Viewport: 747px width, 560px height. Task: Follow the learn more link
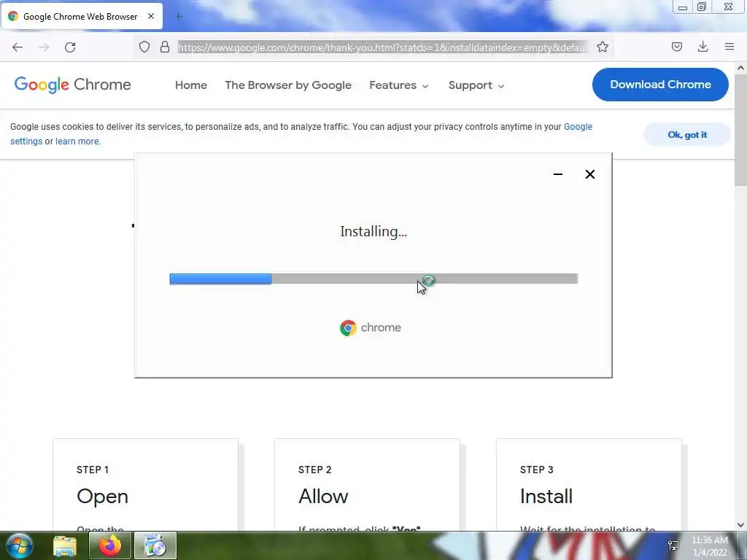click(77, 141)
